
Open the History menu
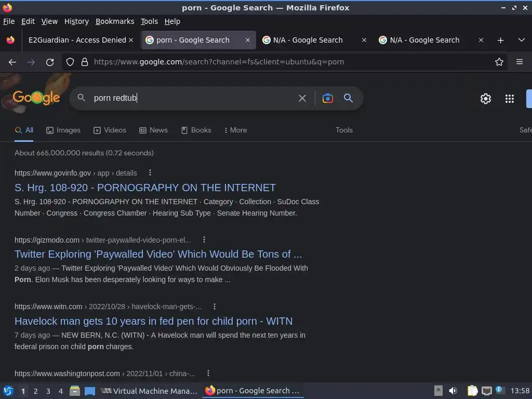click(76, 21)
